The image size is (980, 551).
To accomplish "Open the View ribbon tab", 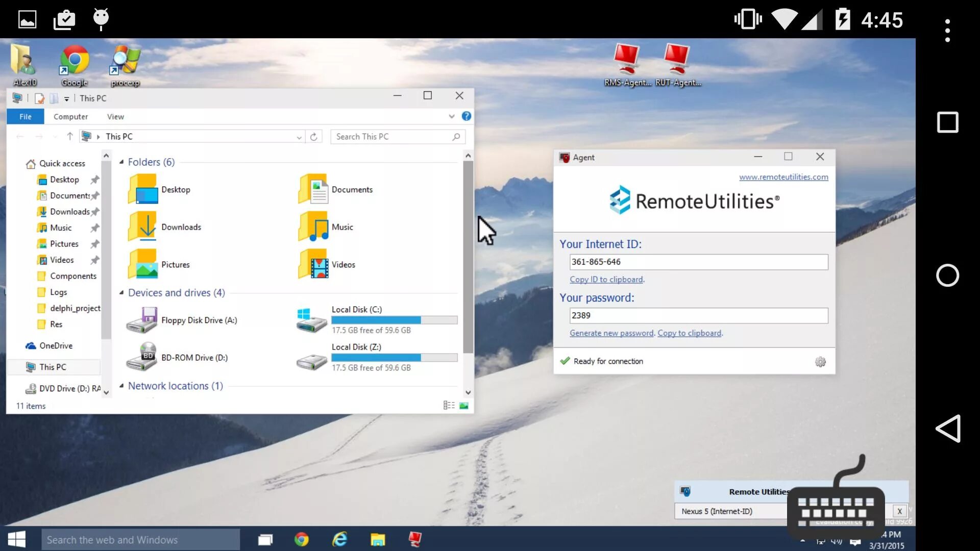I will point(115,117).
